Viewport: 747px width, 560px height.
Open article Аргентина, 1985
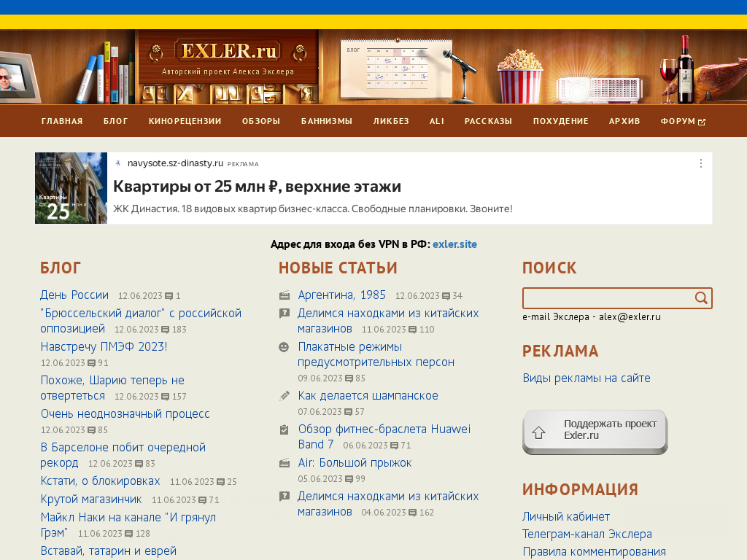[x=341, y=295]
